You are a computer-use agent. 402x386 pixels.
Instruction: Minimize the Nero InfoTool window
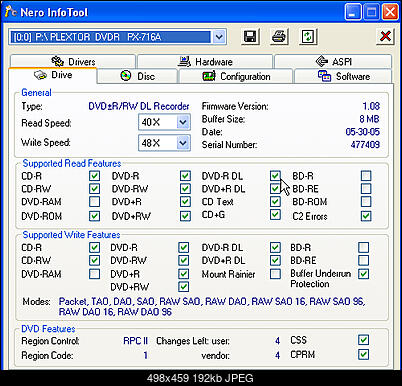click(353, 13)
